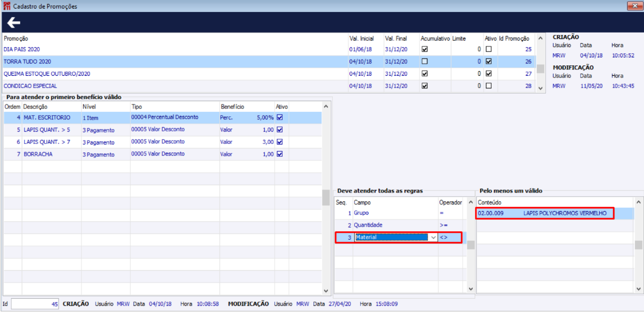Viewport: 644px width, 312px height.
Task: Click down arrow of Conteúdo list scrollbar
Action: coord(638,289)
